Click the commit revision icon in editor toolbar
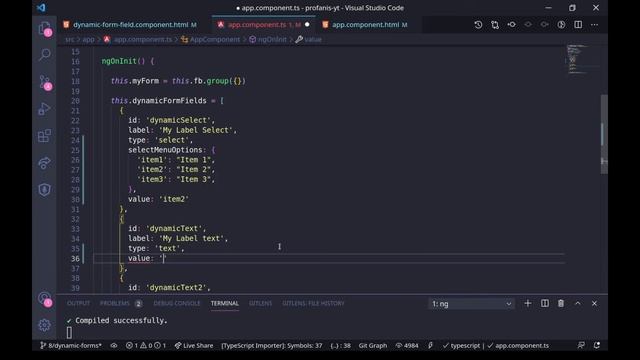 [511, 25]
